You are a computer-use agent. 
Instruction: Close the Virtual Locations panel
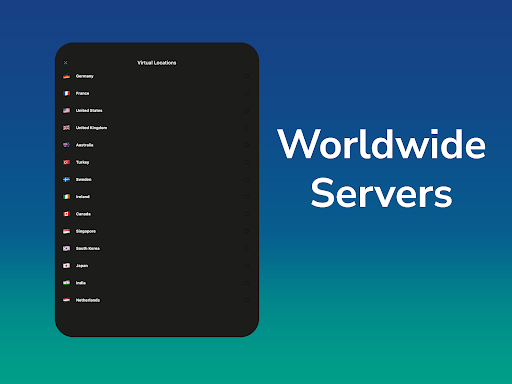point(66,63)
